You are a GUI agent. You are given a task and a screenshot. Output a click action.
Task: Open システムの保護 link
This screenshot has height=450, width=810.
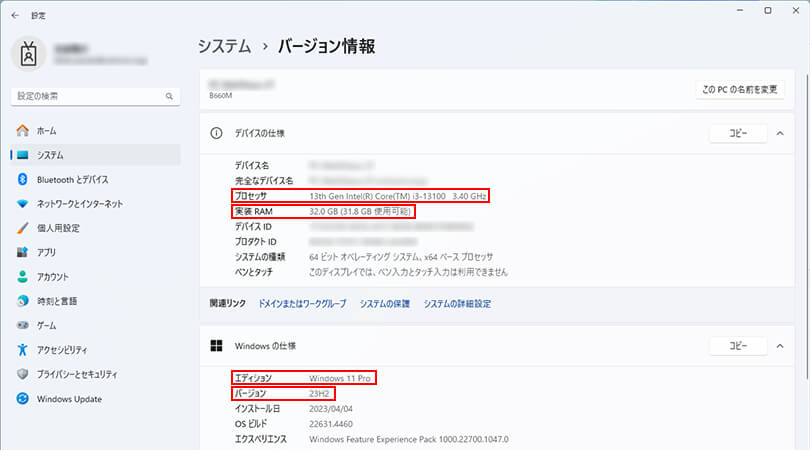[384, 304]
